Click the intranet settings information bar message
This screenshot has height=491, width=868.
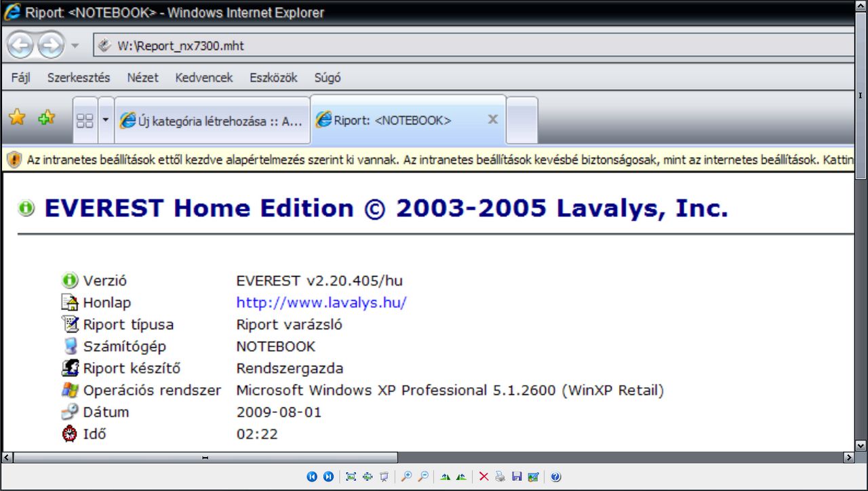[441, 160]
